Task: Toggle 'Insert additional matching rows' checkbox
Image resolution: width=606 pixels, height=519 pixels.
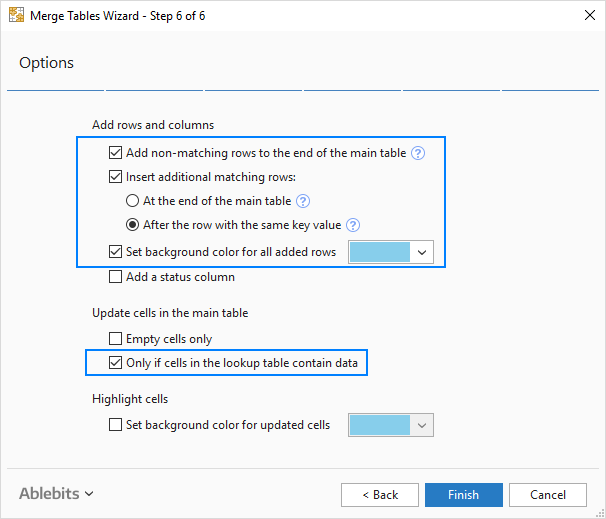Action: tap(116, 177)
